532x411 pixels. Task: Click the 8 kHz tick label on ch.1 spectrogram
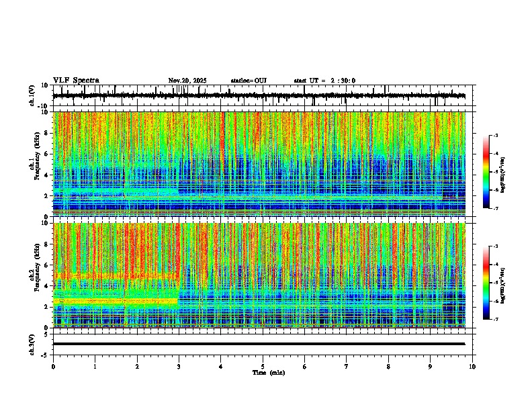tap(46, 133)
